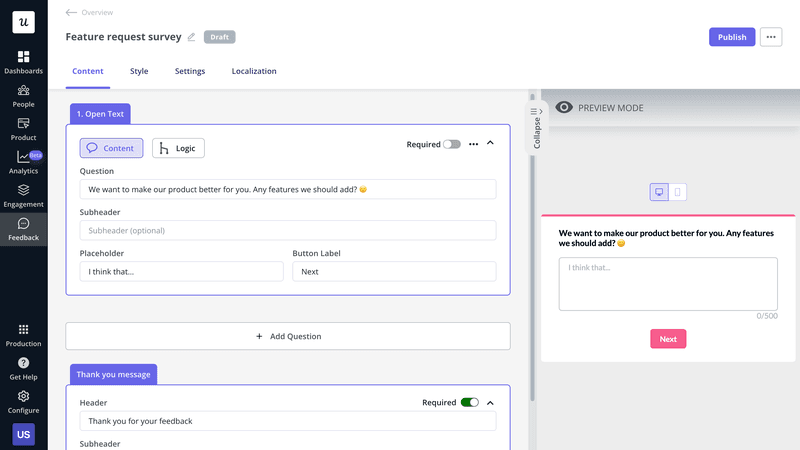Click the Question text field
Screen dimensions: 800x450
pos(288,189)
